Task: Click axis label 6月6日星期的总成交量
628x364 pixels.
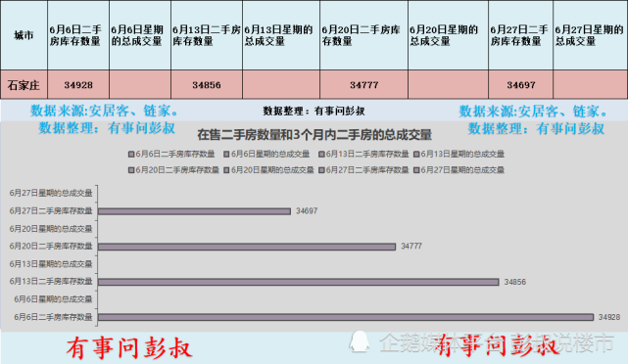Action: (x=53, y=299)
